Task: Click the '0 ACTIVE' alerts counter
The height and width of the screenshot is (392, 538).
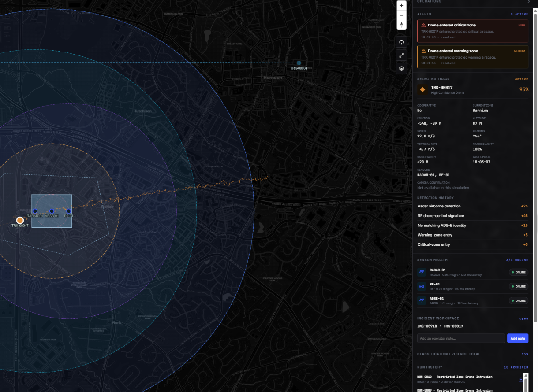Action: click(519, 14)
